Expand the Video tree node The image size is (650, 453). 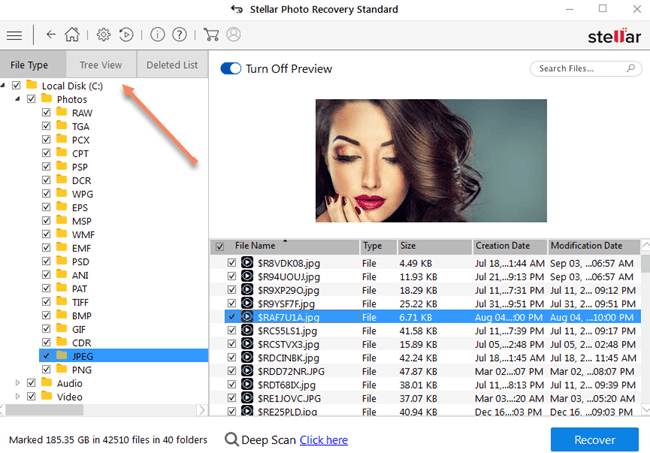17,397
